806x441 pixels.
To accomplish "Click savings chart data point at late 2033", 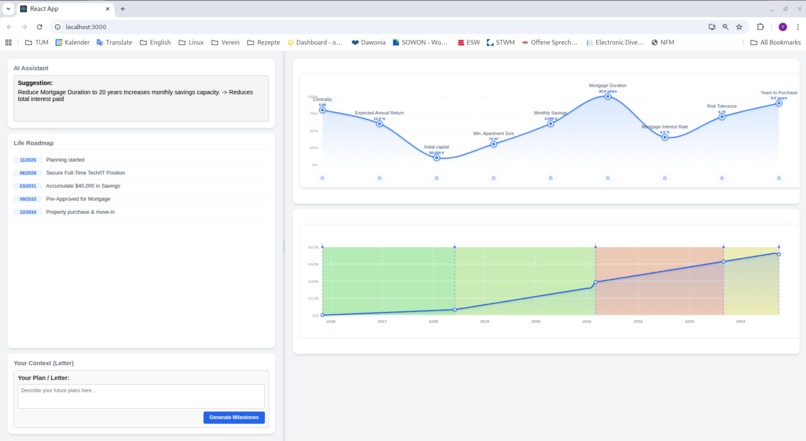I will click(x=724, y=262).
